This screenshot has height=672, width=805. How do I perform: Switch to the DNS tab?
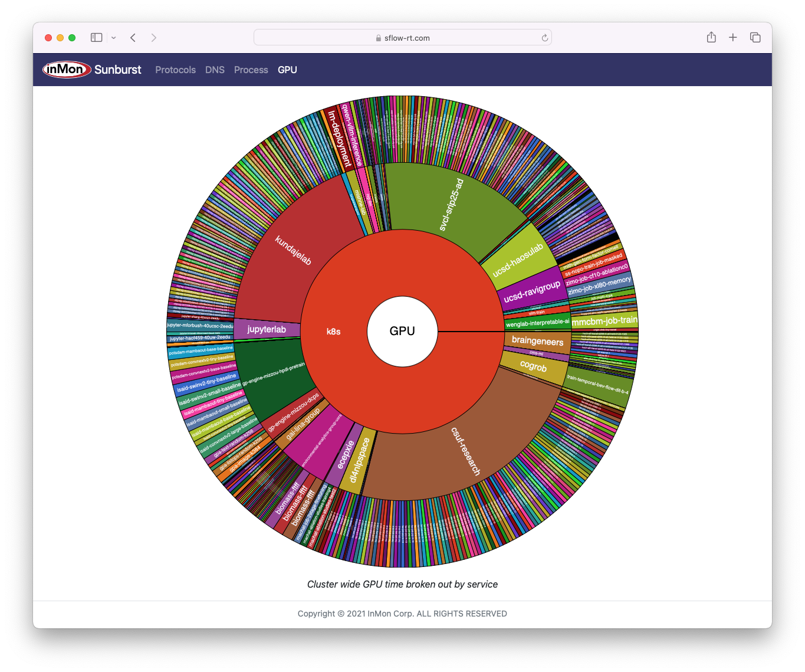(215, 70)
